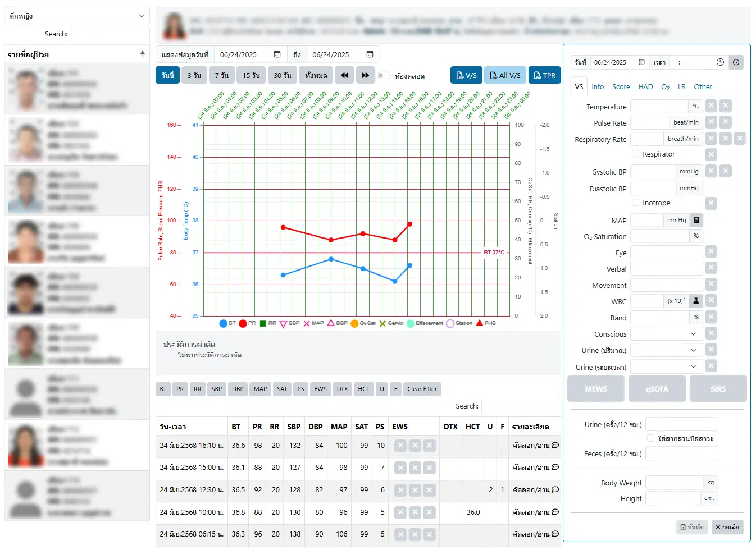This screenshot has width=756, height=550.
Task: Enable the Inotrope checkbox
Action: point(636,203)
